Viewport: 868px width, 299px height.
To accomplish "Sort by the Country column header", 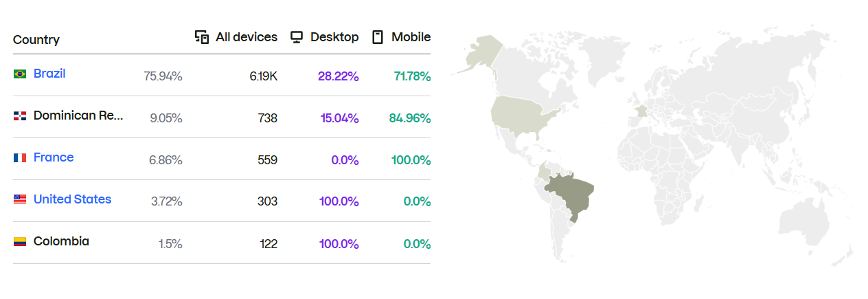I will (36, 40).
